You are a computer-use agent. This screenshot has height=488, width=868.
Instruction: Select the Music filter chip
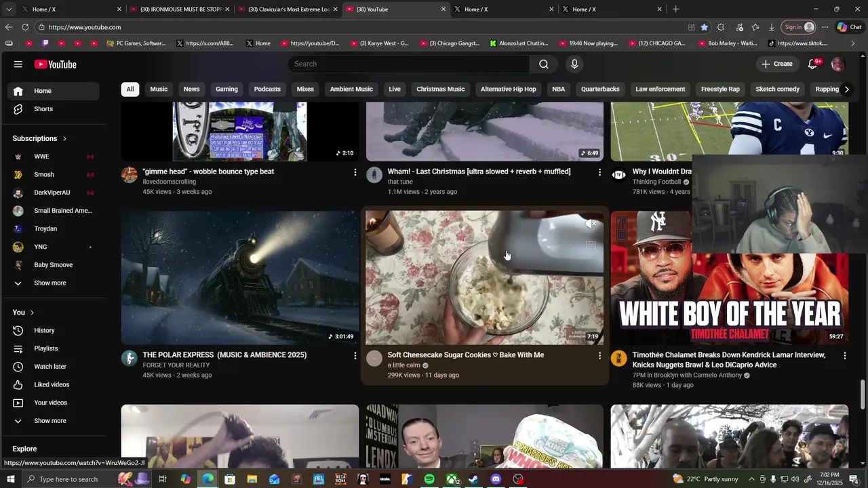tap(159, 89)
